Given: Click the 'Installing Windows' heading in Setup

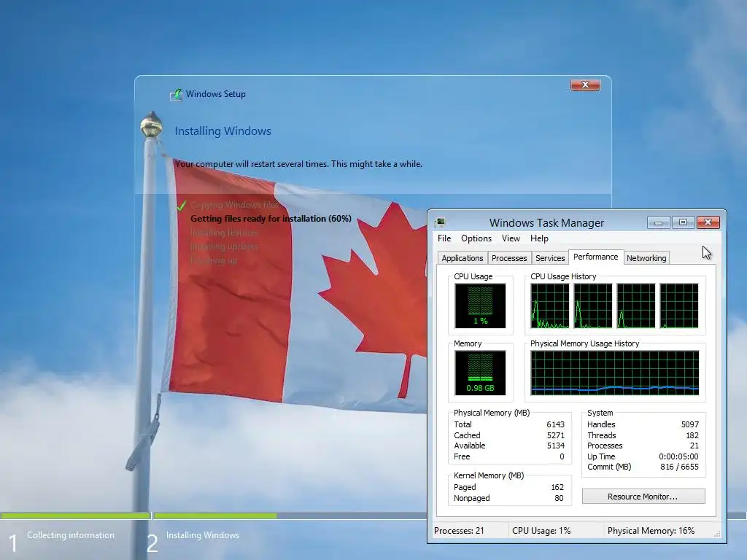Looking at the screenshot, I should pos(223,131).
